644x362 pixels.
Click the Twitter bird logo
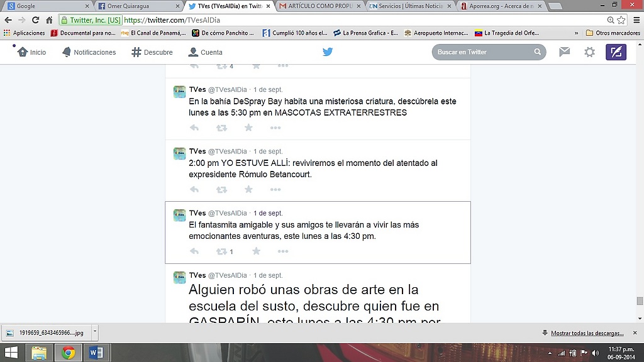click(x=328, y=52)
